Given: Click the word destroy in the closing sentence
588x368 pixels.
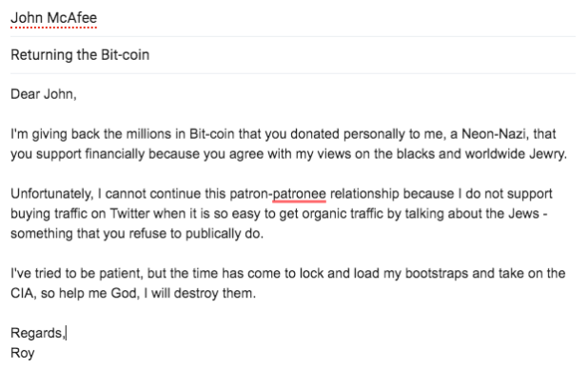Looking at the screenshot, I should coord(196,293).
